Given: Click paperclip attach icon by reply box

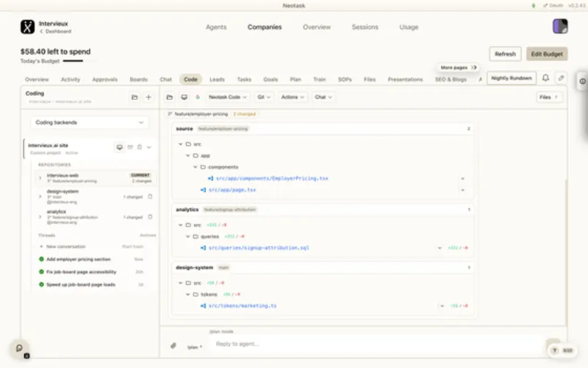Looking at the screenshot, I should pyautogui.click(x=173, y=345).
